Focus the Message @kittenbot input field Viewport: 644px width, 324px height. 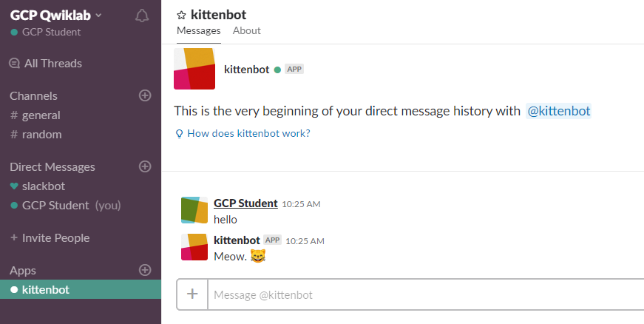click(x=425, y=295)
